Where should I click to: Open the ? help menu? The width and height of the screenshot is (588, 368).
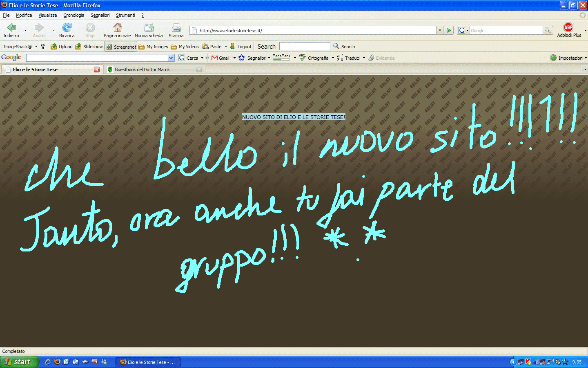coord(143,15)
